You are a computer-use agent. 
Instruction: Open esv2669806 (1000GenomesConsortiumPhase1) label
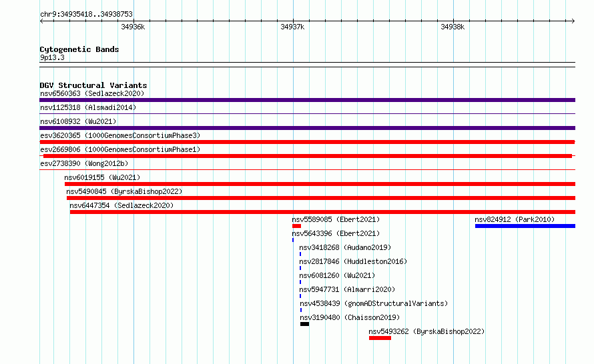pyautogui.click(x=120, y=149)
